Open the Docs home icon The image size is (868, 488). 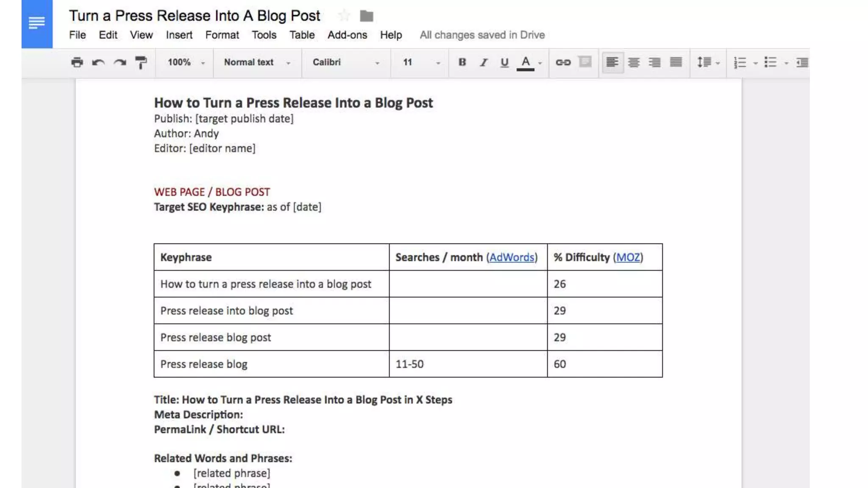coord(37,23)
